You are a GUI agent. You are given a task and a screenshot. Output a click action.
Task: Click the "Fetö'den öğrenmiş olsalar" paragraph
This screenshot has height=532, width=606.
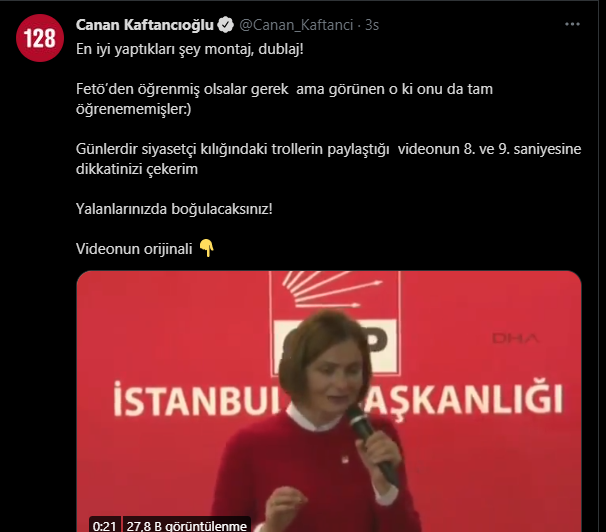[284, 99]
